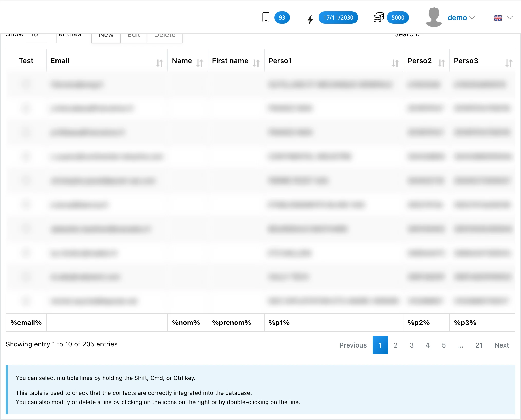Image resolution: width=521 pixels, height=420 pixels.
Task: Go to the Next page of entries
Action: pos(501,345)
